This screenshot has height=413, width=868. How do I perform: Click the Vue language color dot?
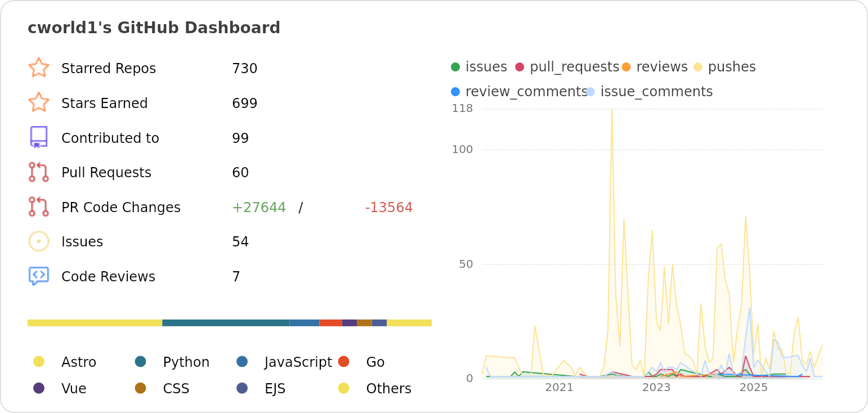tap(39, 388)
